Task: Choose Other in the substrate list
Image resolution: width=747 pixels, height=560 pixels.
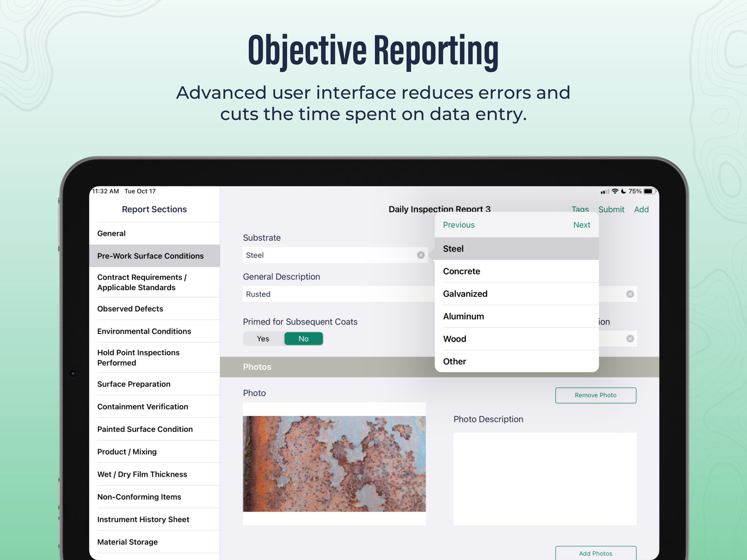Action: [517, 361]
